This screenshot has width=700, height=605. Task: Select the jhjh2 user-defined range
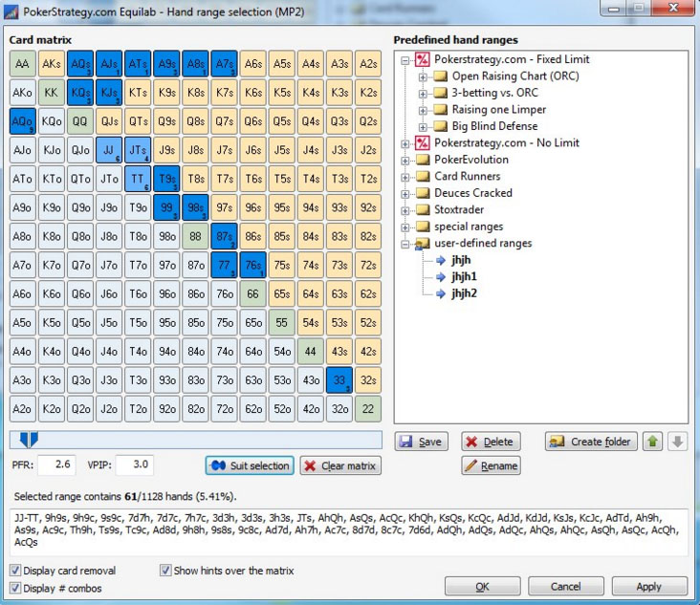(464, 292)
